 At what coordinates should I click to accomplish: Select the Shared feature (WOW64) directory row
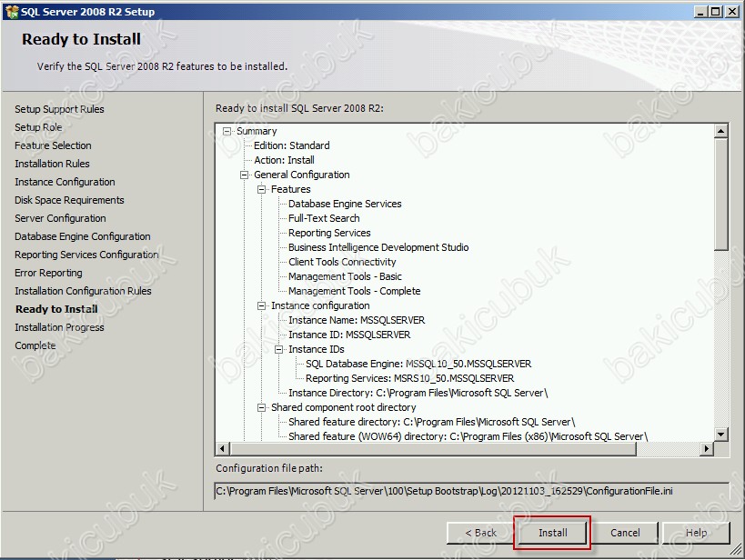click(x=468, y=436)
